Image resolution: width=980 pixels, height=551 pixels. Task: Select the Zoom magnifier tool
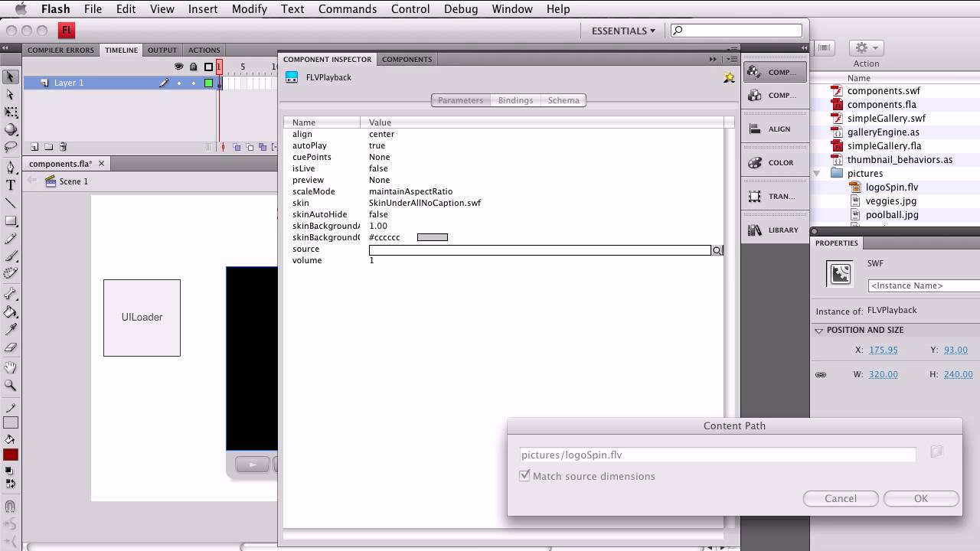tap(11, 386)
